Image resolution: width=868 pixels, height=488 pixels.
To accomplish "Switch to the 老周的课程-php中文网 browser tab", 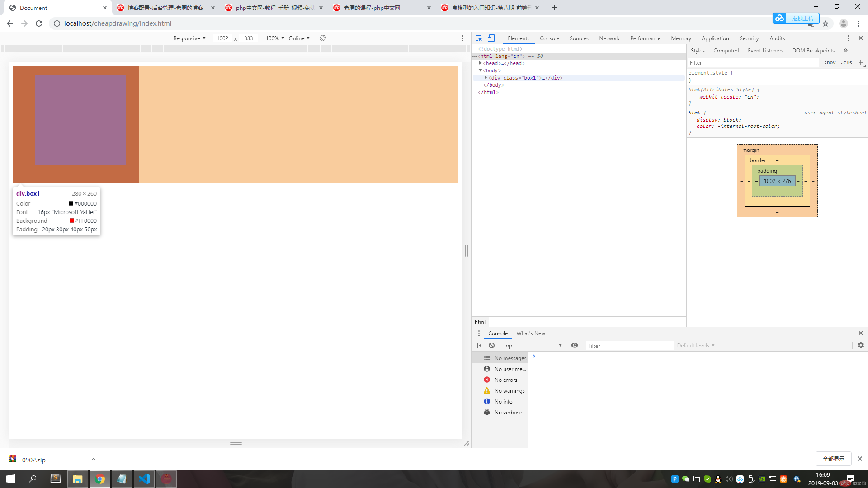I will (382, 8).
